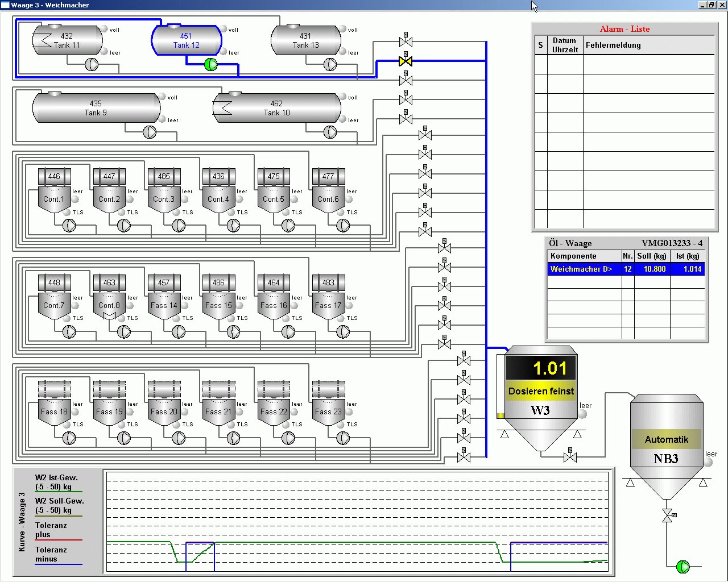The height and width of the screenshot is (582, 728).
Task: Click the pump under Fass 18
Action: [x=69, y=438]
